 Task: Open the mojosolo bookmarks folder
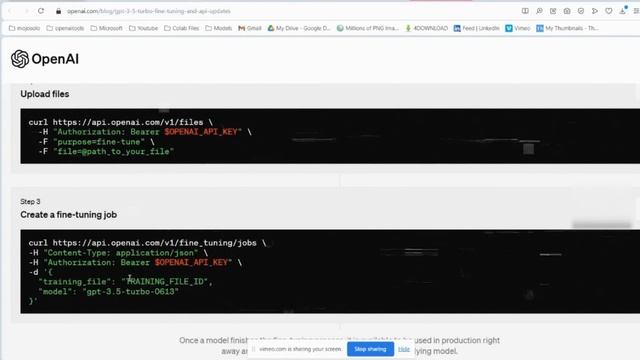[x=24, y=28]
